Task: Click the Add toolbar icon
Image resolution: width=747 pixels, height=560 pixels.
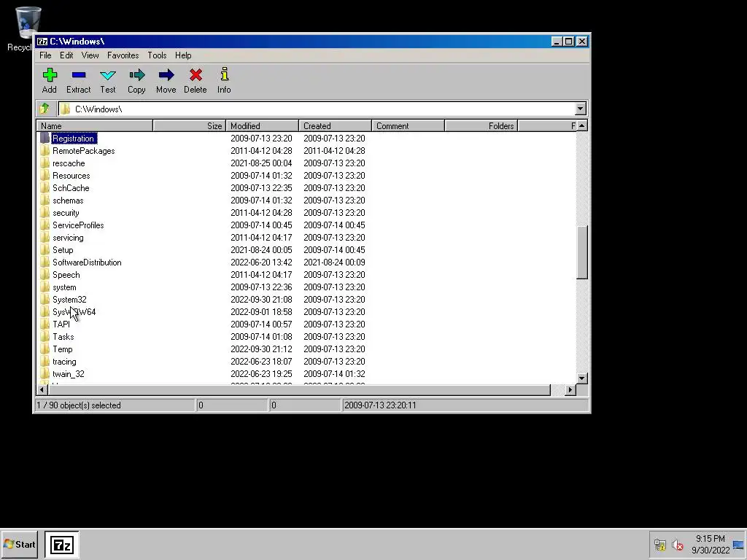Action: (x=50, y=75)
